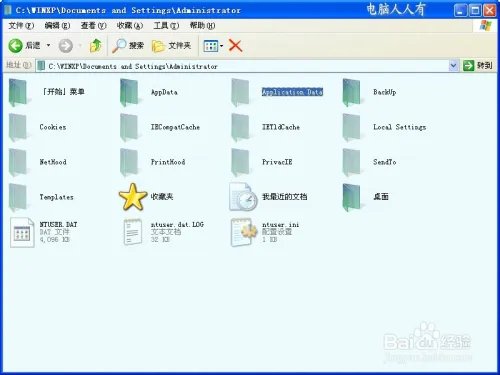Click the address bar path field
This screenshot has height=375, width=500.
[x=247, y=66]
